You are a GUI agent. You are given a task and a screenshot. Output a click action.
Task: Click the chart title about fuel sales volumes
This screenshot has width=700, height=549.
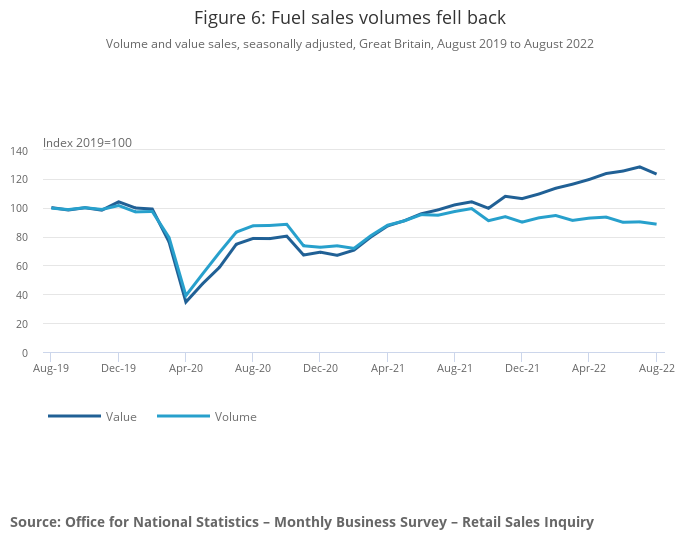350,18
